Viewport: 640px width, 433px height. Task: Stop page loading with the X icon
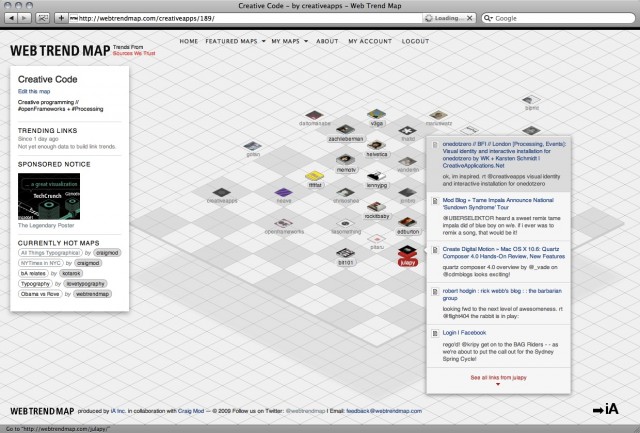pyautogui.click(x=469, y=18)
